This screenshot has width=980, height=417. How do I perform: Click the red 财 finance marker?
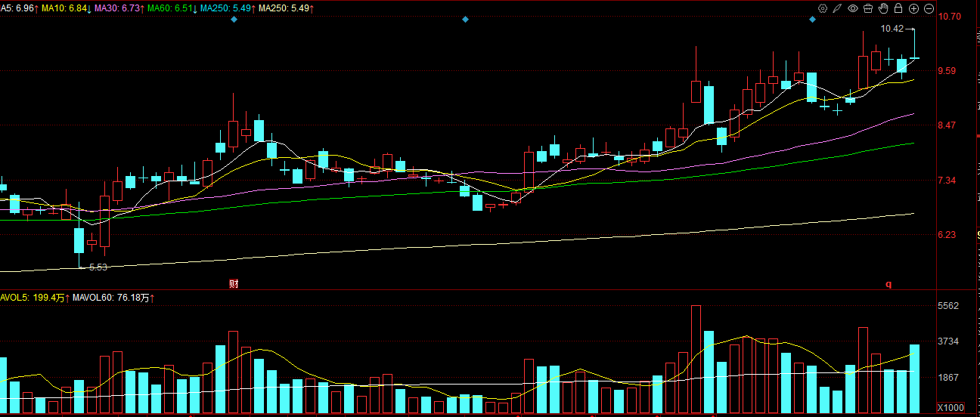point(234,284)
